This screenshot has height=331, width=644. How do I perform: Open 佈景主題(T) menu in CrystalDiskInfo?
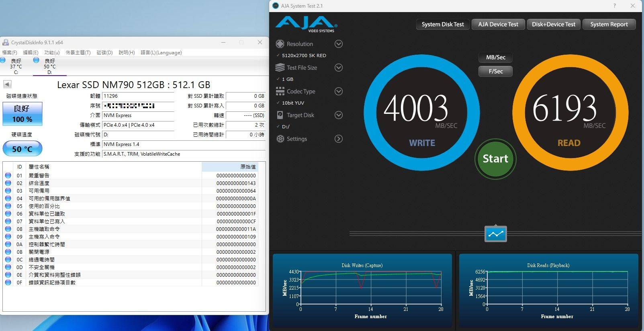pos(78,53)
